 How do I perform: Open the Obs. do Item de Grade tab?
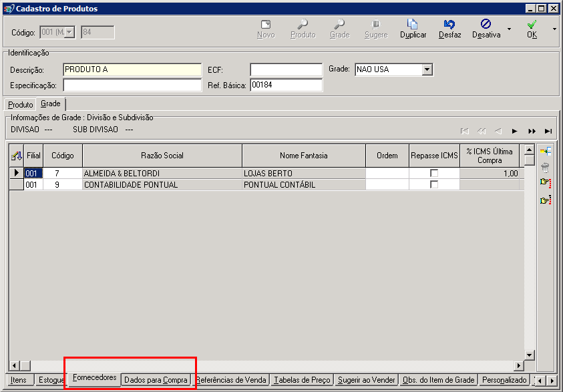438,380
